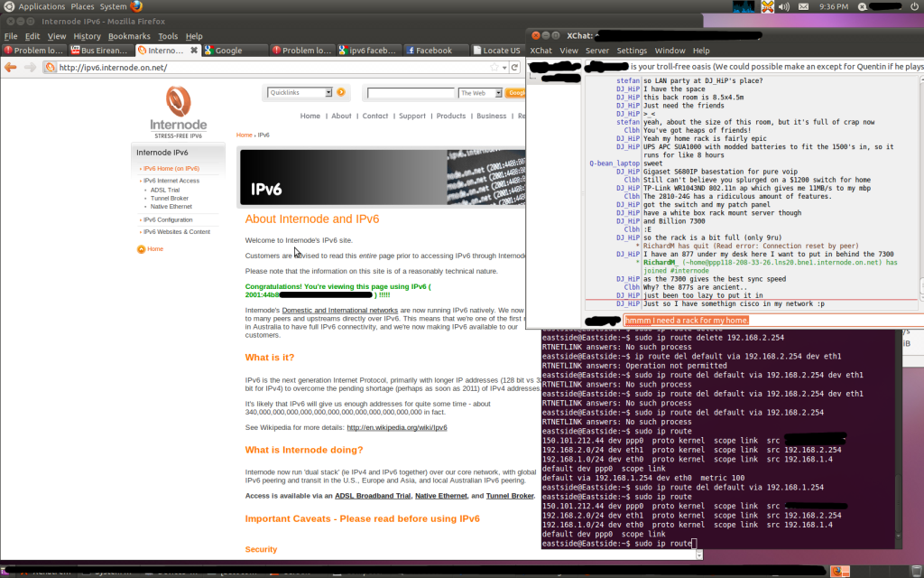Screen dimensions: 924x578
Task: Close the Internode Firefox tab
Action: [194, 51]
